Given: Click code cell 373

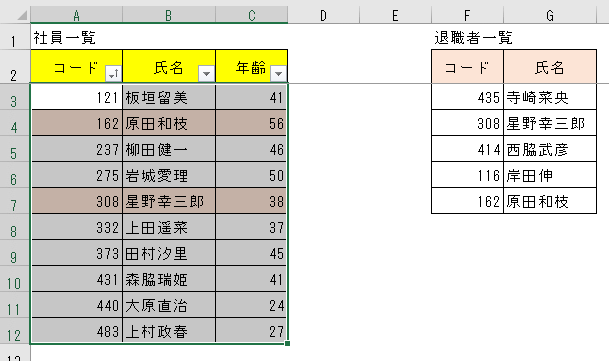Looking at the screenshot, I should point(77,253).
